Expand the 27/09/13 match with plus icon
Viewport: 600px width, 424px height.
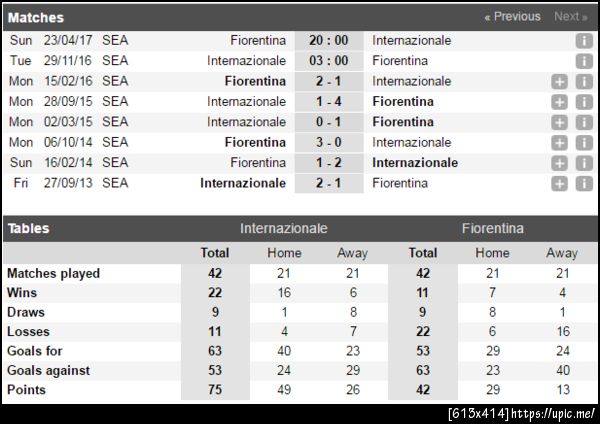tap(560, 183)
